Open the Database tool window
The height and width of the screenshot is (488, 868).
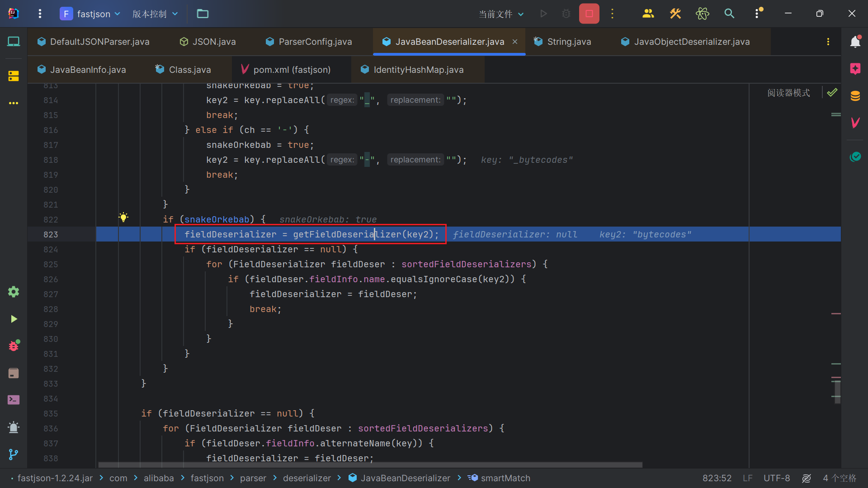(x=855, y=96)
